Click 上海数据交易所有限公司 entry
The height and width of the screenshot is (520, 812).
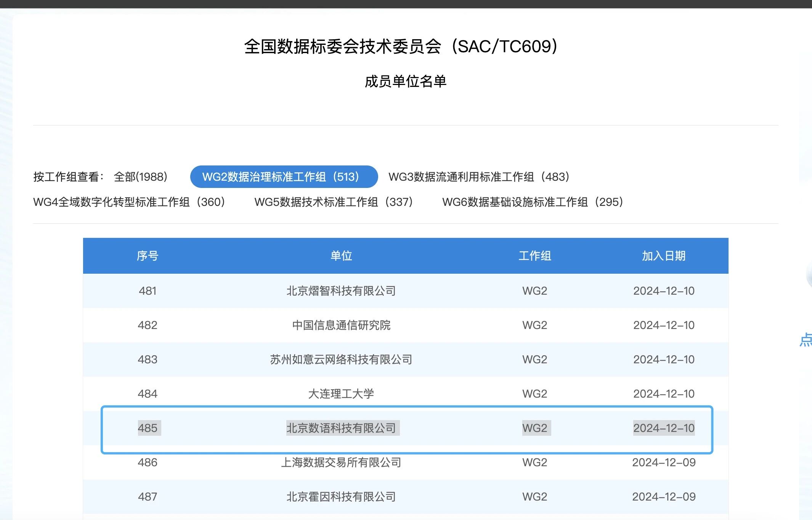pos(341,462)
